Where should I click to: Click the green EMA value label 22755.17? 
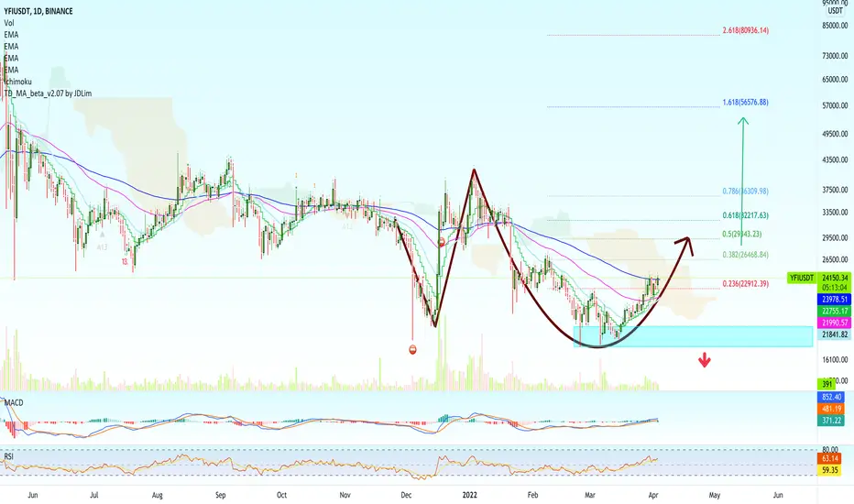coord(835,312)
